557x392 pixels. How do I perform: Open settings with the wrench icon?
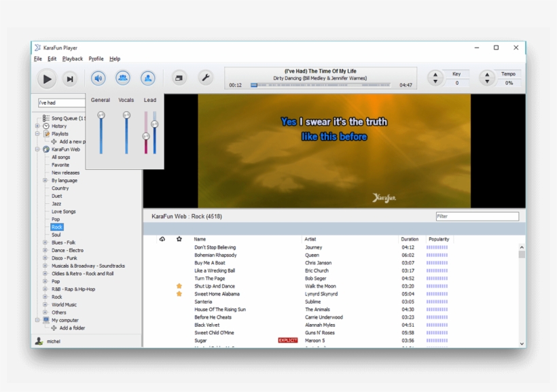tap(205, 77)
